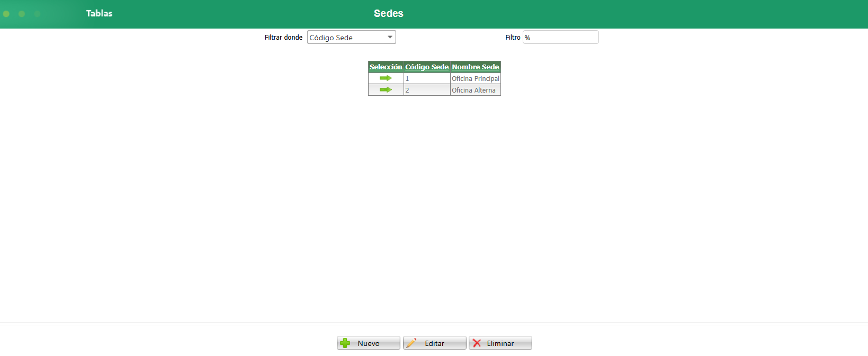The height and width of the screenshot is (356, 868).
Task: Click the Eliminar button
Action: point(500,343)
